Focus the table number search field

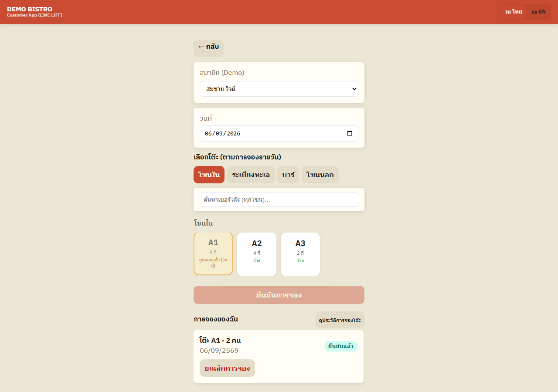(x=279, y=199)
